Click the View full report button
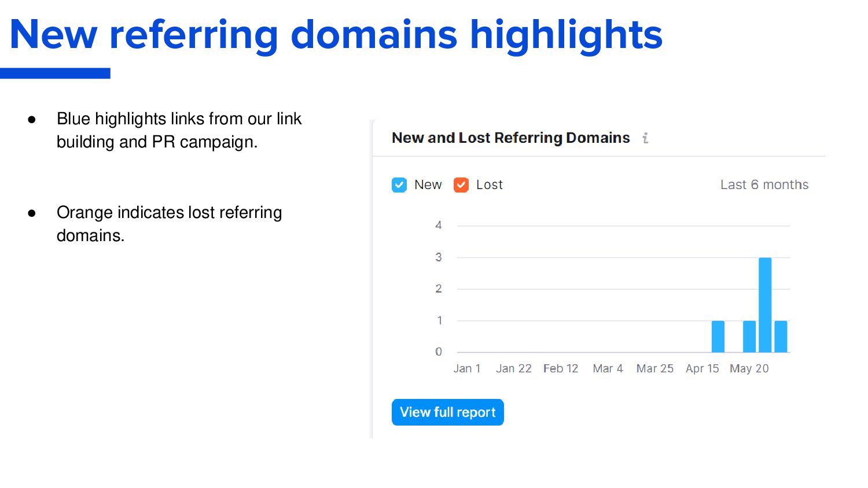868x488 pixels. pos(448,412)
